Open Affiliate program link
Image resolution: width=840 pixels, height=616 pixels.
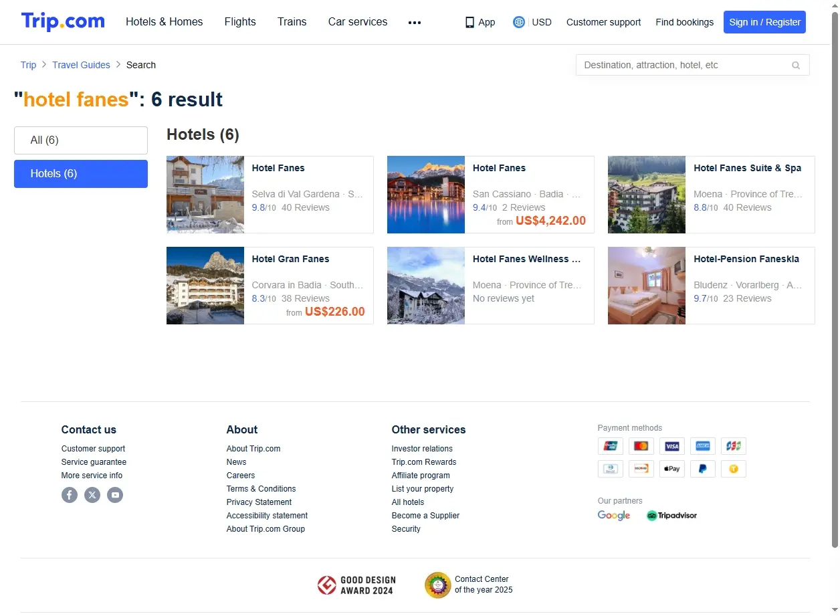(x=421, y=476)
